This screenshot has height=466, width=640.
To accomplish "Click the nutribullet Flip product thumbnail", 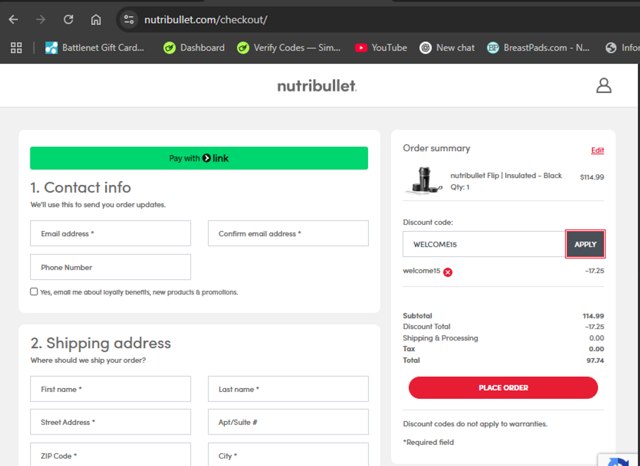I will point(424,180).
